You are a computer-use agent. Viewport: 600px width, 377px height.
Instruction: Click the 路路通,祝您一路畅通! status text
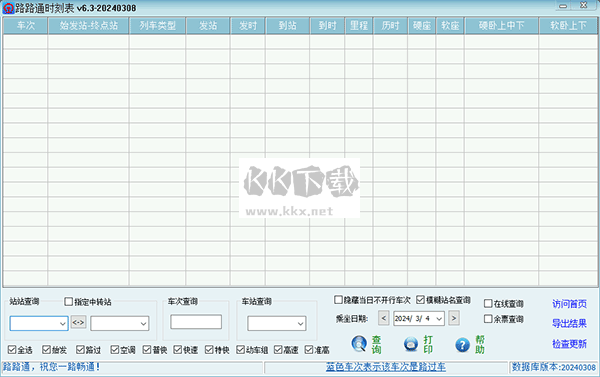[x=52, y=367]
